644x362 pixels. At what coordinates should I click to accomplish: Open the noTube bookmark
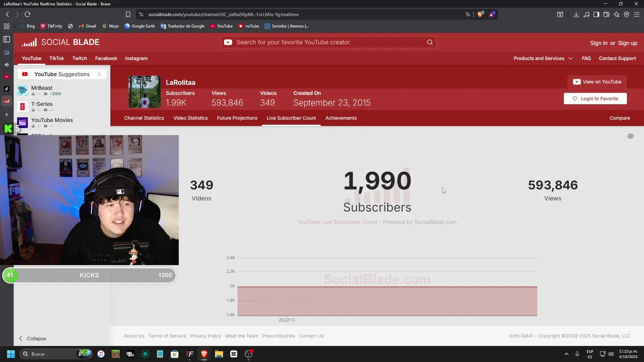(x=249, y=26)
